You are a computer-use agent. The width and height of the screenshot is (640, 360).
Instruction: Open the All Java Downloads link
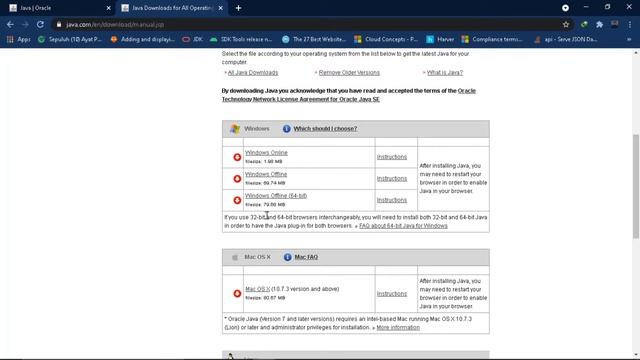point(253,73)
